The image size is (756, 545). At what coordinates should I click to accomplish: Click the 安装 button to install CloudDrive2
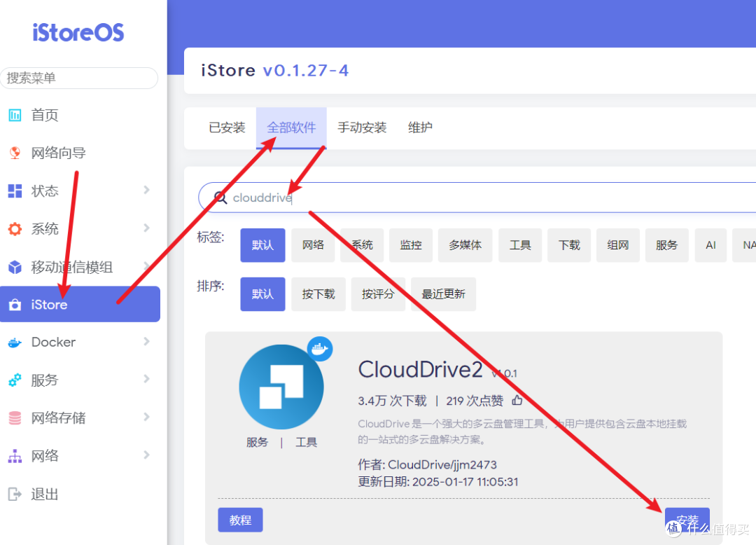coord(687,520)
